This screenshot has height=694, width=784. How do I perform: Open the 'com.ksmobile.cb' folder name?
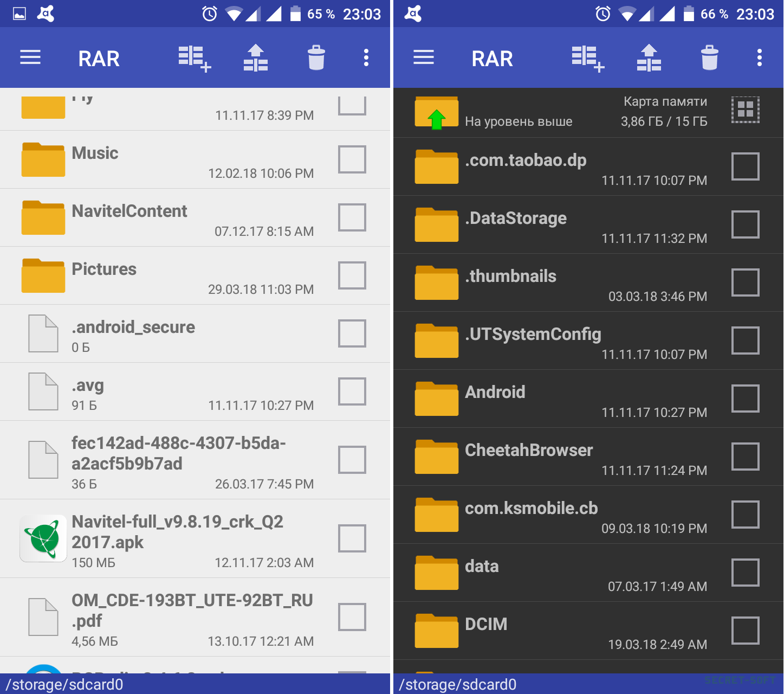point(532,508)
